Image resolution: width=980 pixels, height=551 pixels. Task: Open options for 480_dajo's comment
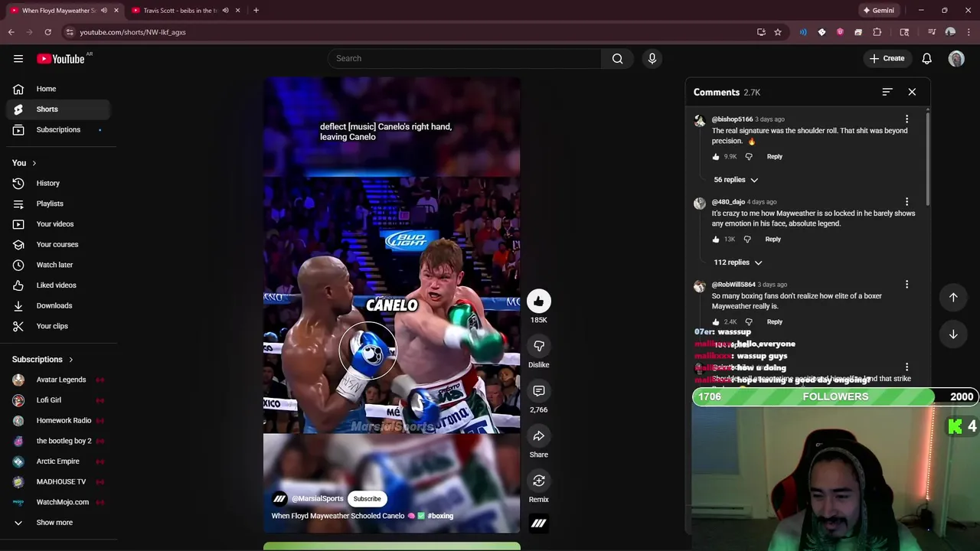point(906,202)
